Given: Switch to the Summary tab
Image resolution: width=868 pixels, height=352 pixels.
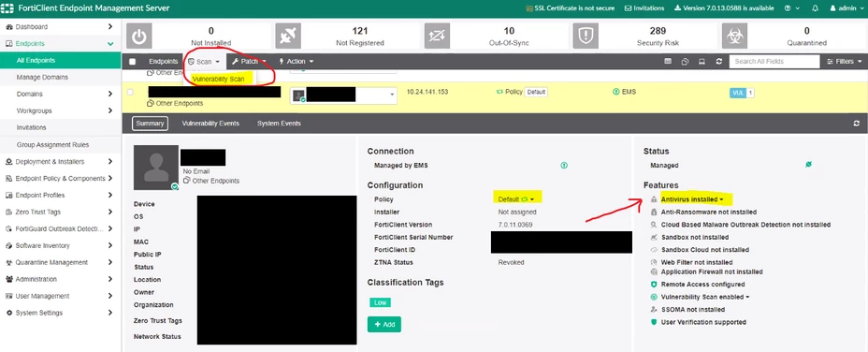Looking at the screenshot, I should [150, 123].
